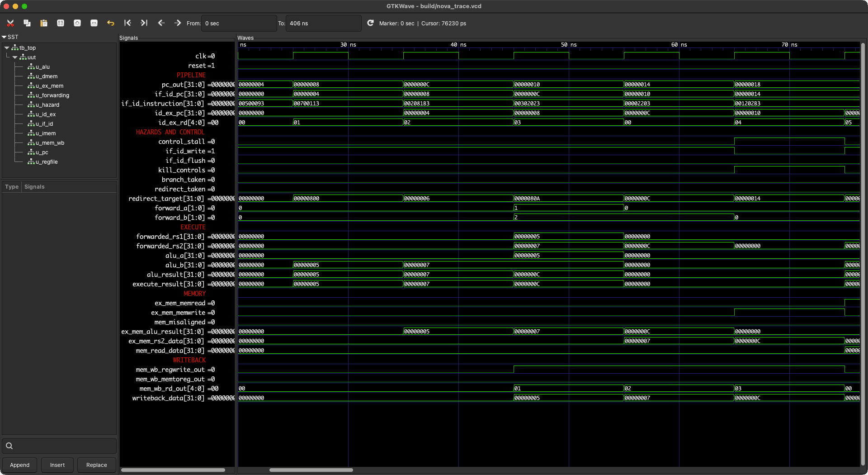This screenshot has height=475, width=868.
Task: Find the previous edge with the left arrow
Action: (x=161, y=23)
